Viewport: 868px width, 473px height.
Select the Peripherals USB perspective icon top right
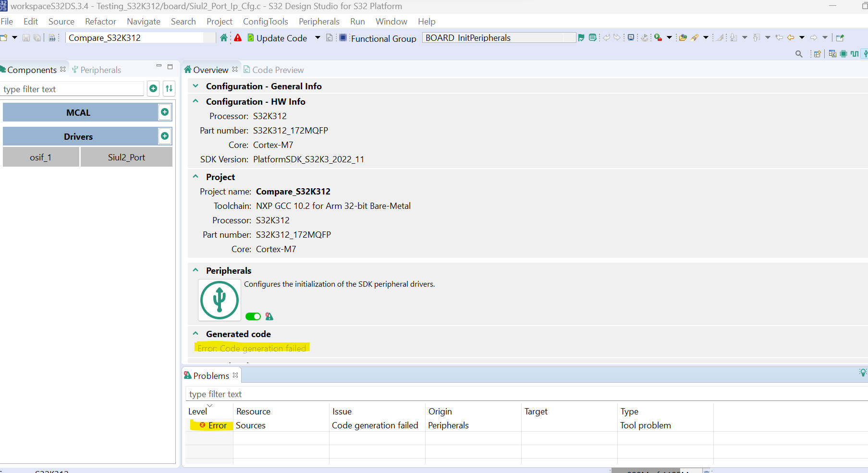[x=866, y=54]
